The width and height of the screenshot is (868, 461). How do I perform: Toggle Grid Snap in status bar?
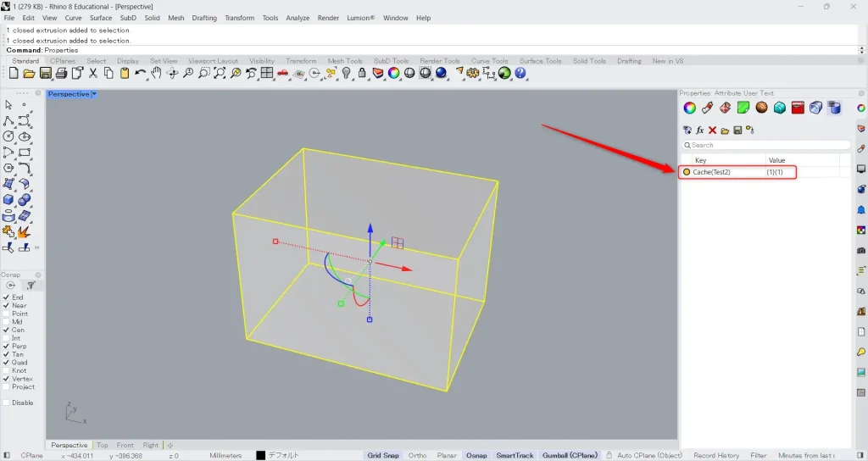point(383,456)
